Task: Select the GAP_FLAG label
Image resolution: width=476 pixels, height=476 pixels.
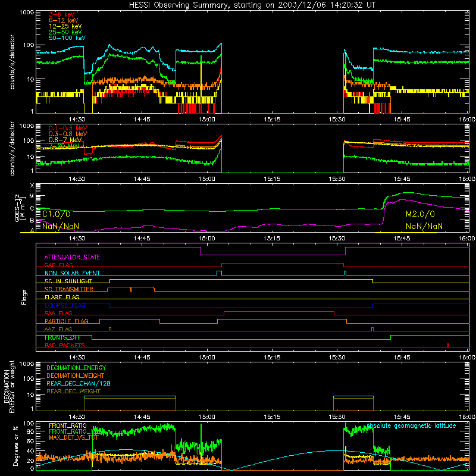Action: [58, 265]
